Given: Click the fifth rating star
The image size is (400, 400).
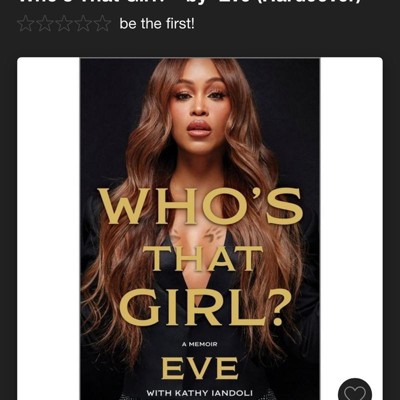Looking at the screenshot, I should [x=103, y=24].
